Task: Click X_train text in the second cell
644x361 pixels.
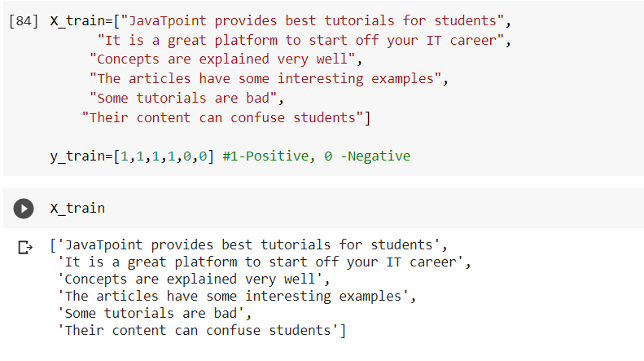Action: click(x=77, y=209)
